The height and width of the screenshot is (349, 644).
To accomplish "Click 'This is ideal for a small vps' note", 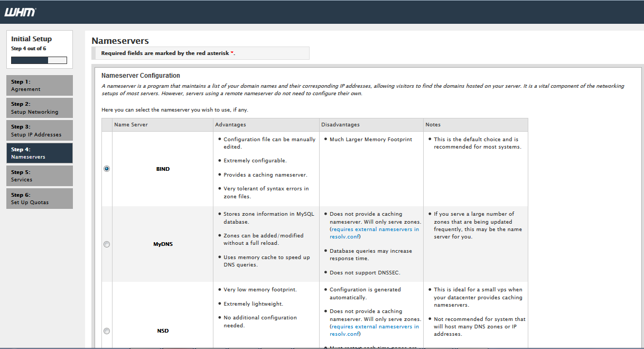I will pos(478,297).
